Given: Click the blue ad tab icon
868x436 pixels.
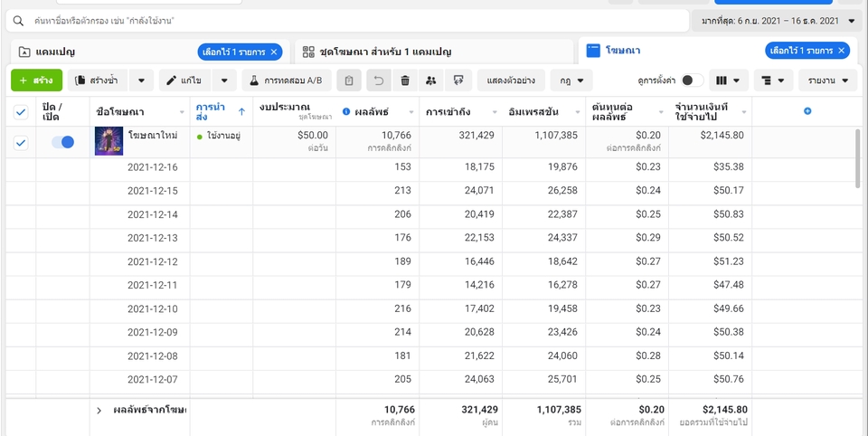Looking at the screenshot, I should tap(593, 51).
